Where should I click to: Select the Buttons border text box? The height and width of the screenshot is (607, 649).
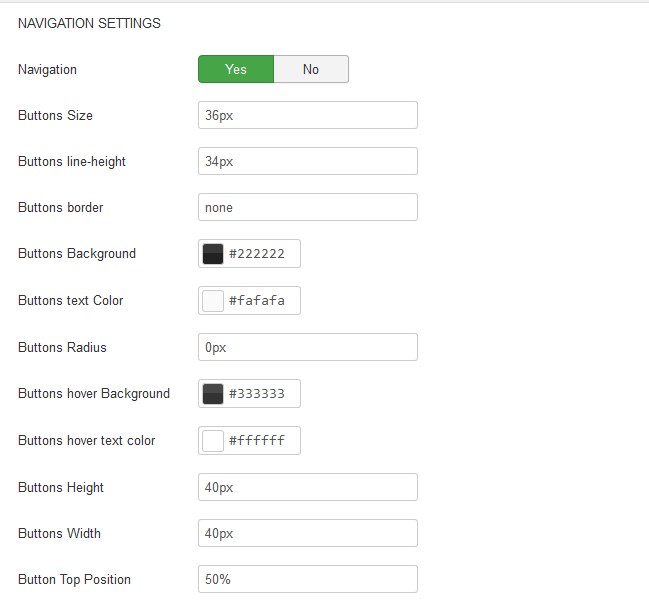point(308,207)
